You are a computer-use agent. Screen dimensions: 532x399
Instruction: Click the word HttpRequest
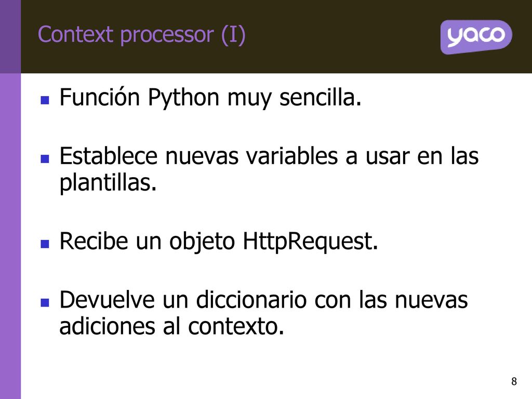tap(310, 242)
